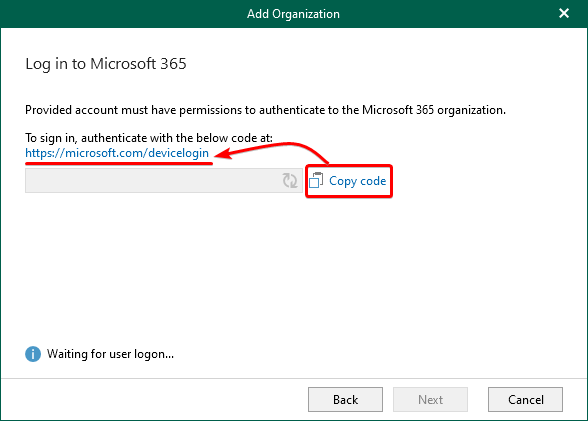Click the permissions description text
This screenshot has height=421, width=588.
266,110
